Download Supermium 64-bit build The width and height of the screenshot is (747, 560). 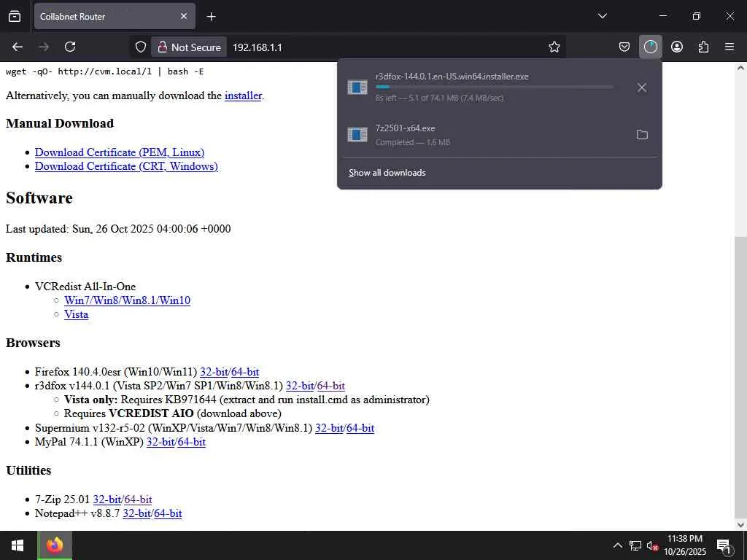pyautogui.click(x=360, y=428)
